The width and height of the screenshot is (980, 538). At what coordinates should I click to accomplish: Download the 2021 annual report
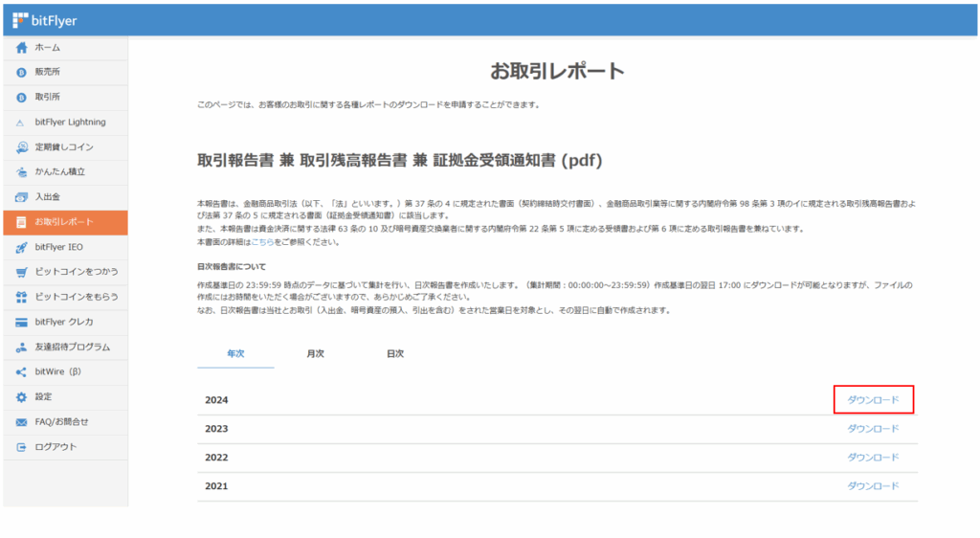tap(873, 486)
